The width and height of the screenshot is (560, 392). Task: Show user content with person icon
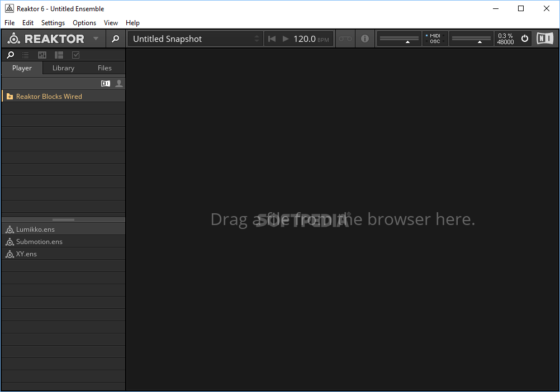pyautogui.click(x=119, y=83)
